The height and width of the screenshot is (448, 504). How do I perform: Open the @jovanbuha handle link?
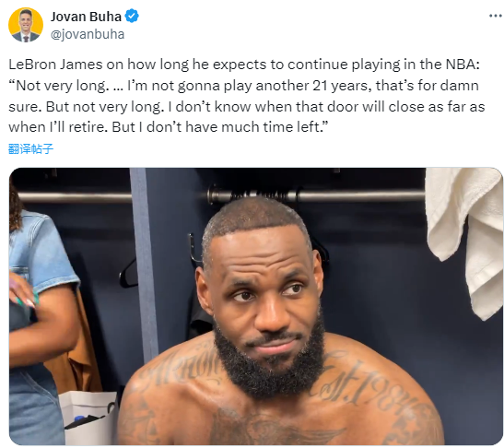point(88,34)
